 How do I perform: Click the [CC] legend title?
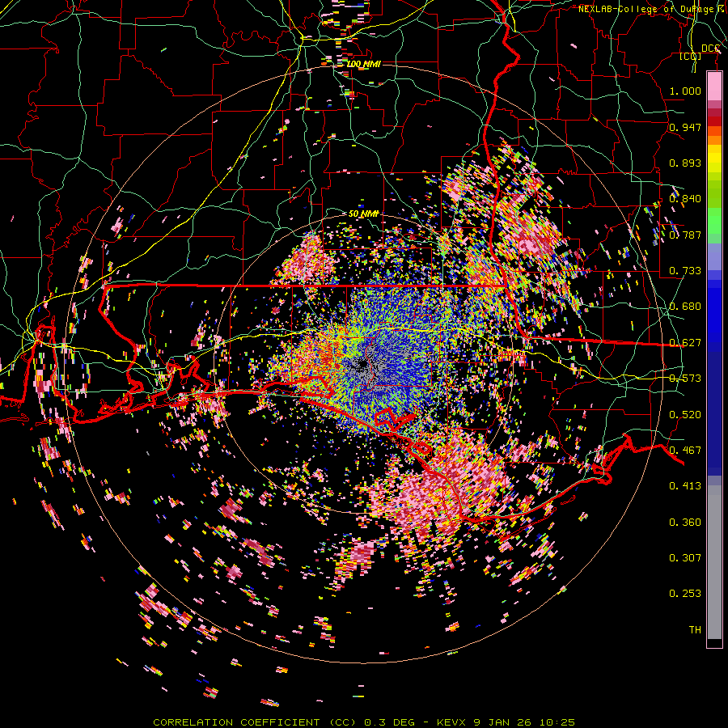690,57
